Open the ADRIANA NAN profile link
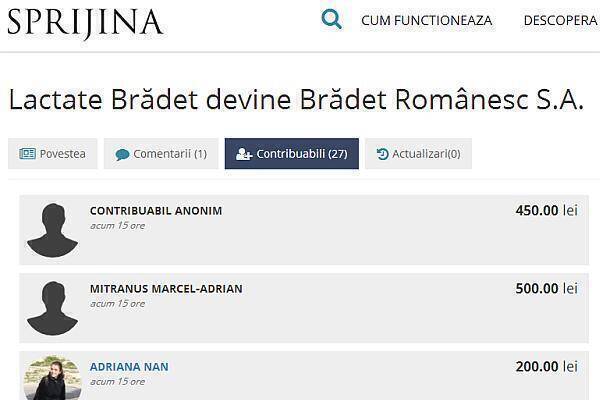The height and width of the screenshot is (400, 600). click(x=129, y=367)
